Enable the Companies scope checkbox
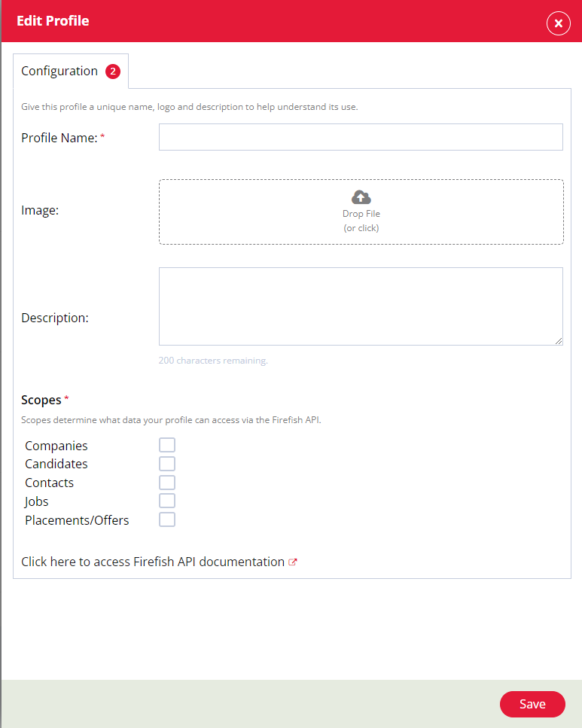582x728 pixels. (x=166, y=445)
